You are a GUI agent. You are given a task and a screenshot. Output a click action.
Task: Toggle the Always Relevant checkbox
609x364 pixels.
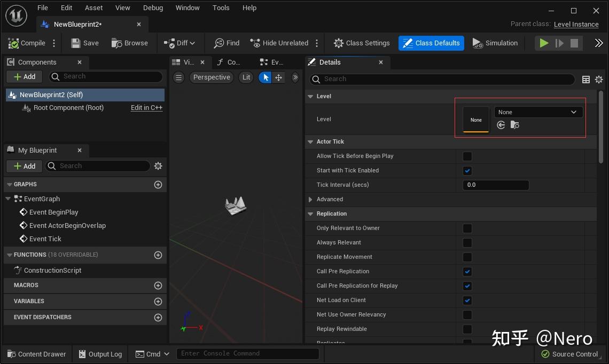467,243
